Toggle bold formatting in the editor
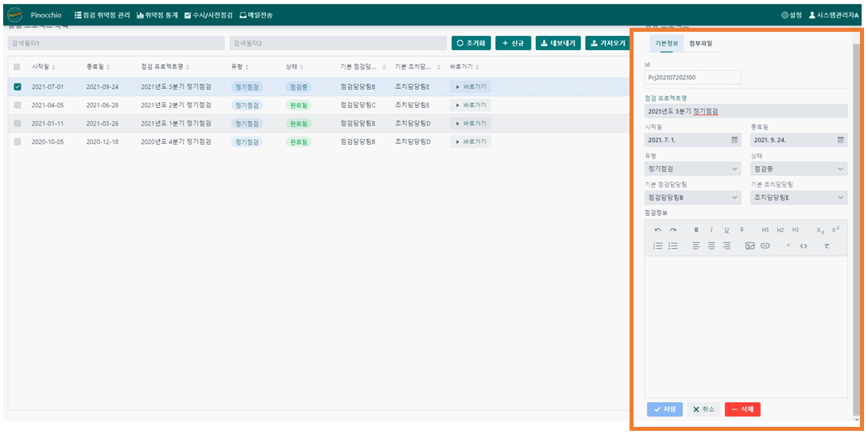This screenshot has height=434, width=868. pyautogui.click(x=696, y=230)
